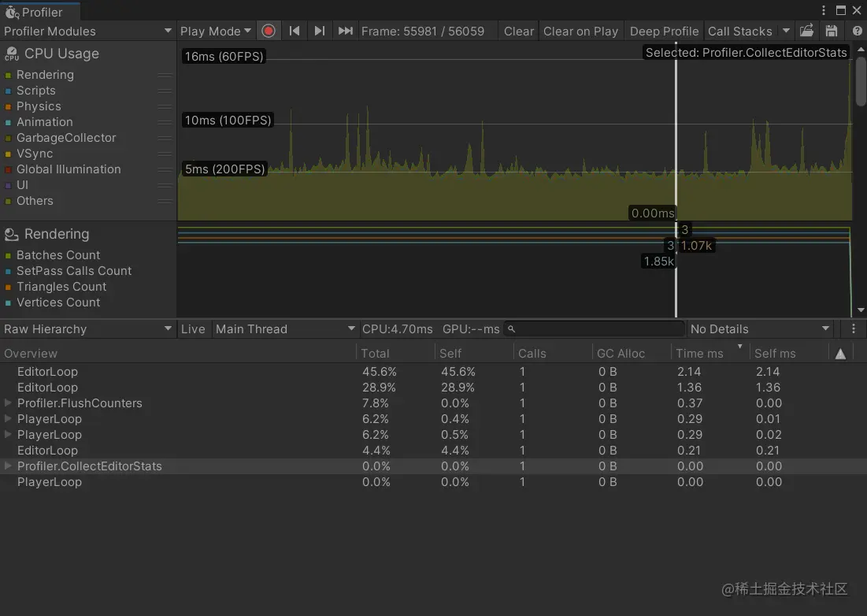Expand the 0.4% Self PlayerLoop row
Screen dimensions: 867x616
(8, 418)
